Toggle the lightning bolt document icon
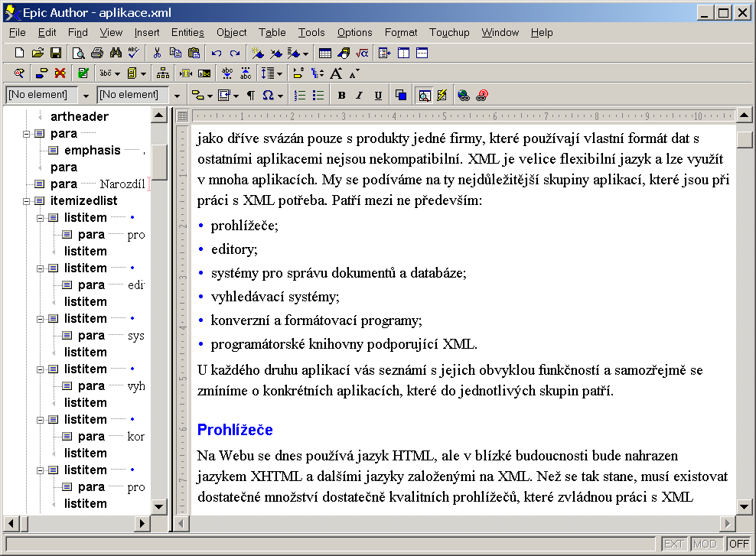The width and height of the screenshot is (756, 556). pos(442,96)
